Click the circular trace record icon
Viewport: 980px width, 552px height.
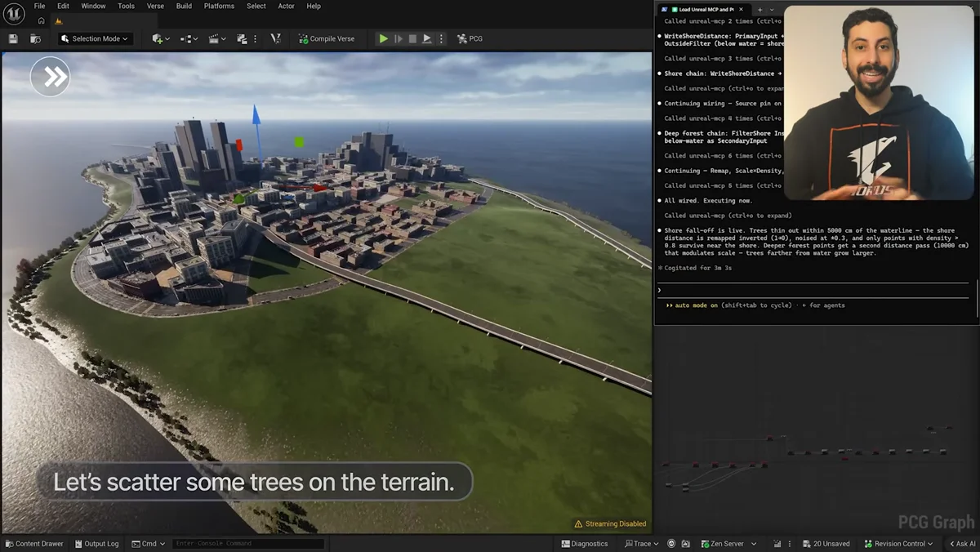coord(671,543)
